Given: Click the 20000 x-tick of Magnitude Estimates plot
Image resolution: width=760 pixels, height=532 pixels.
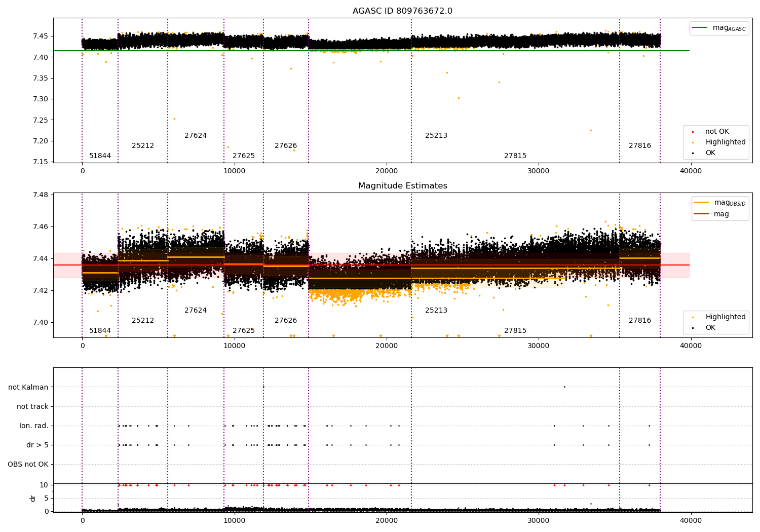Looking at the screenshot, I should tap(387, 346).
